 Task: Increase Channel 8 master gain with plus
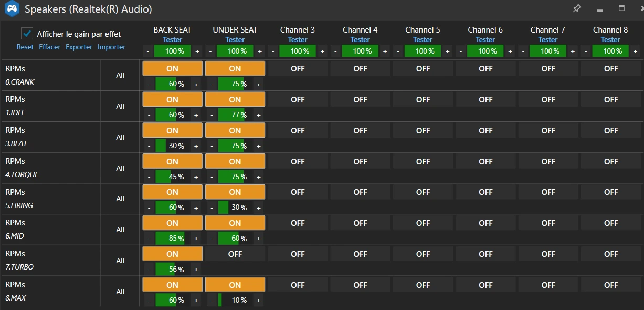(636, 51)
